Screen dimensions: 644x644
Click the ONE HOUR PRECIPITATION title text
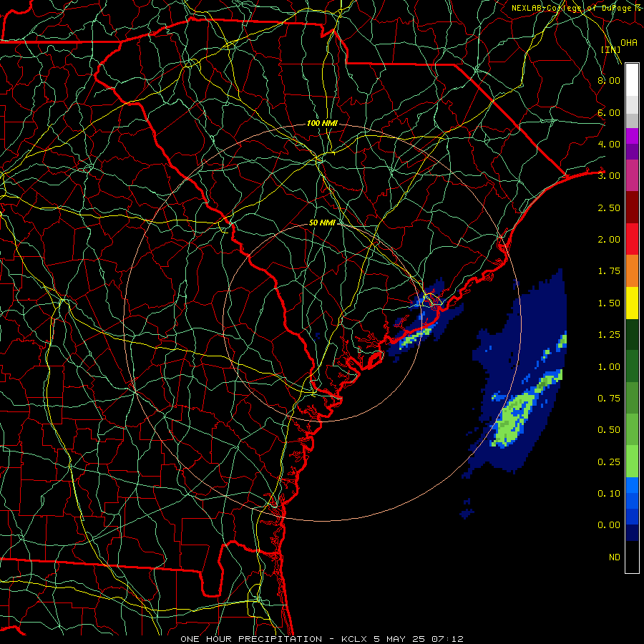251,639
